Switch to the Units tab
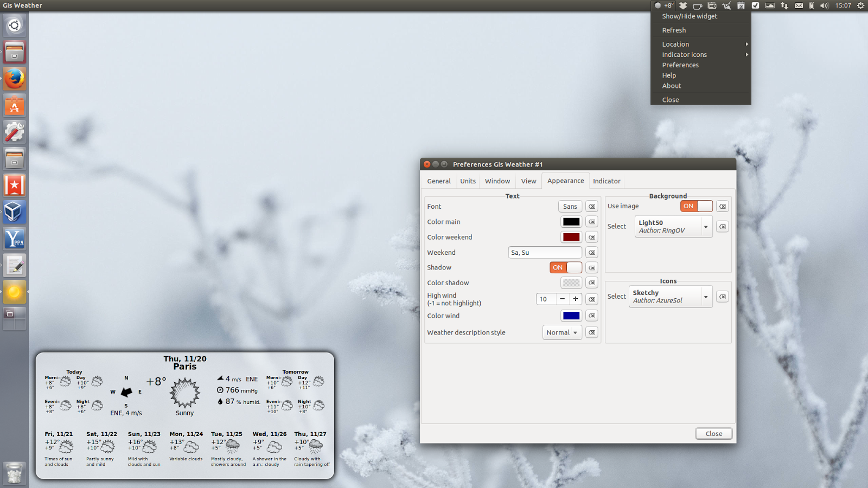 (x=468, y=181)
